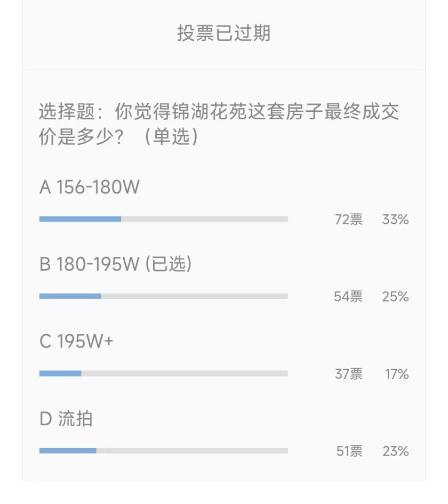This screenshot has height=504, width=448.
Task: Click the progress bar for option B
Action: tap(164, 296)
